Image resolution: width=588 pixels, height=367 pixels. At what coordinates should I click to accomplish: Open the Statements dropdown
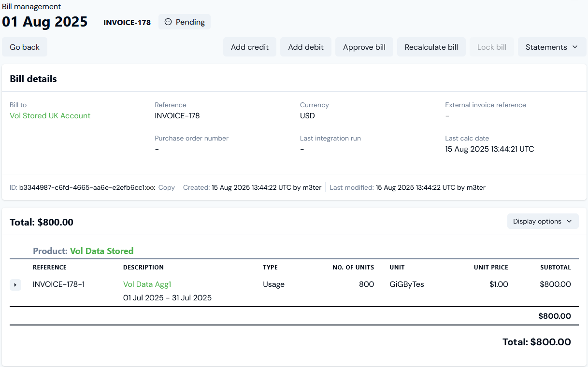click(x=552, y=47)
